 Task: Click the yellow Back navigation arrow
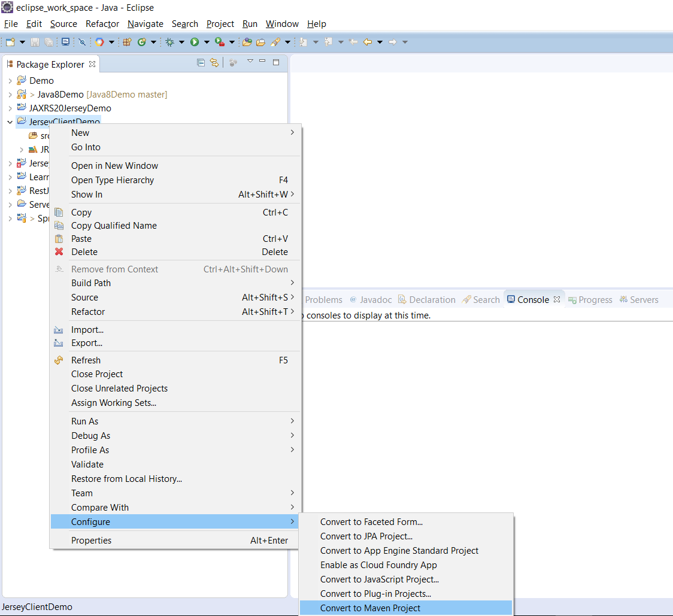pyautogui.click(x=368, y=42)
